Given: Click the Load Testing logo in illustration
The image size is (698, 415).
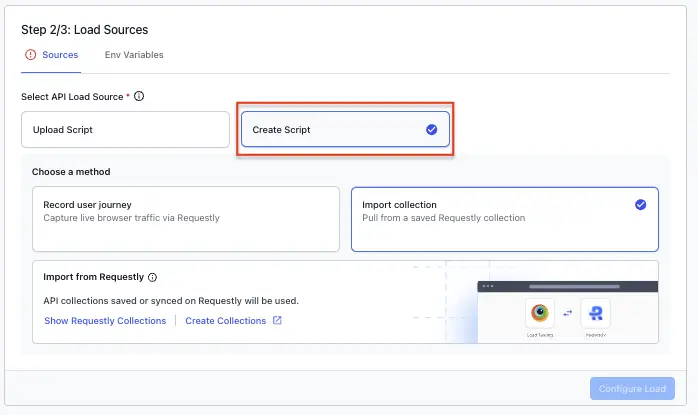Looking at the screenshot, I should [540, 313].
